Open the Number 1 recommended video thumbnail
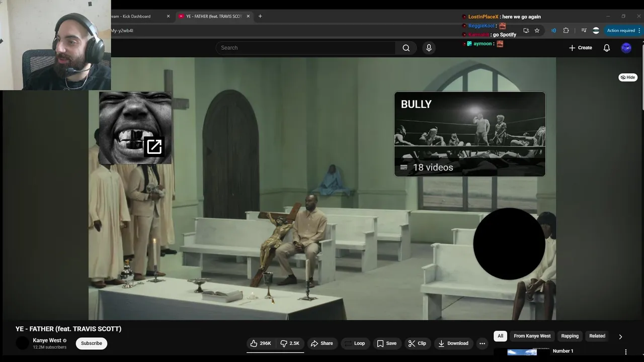Screen dimensions: 644x362 point(522,352)
